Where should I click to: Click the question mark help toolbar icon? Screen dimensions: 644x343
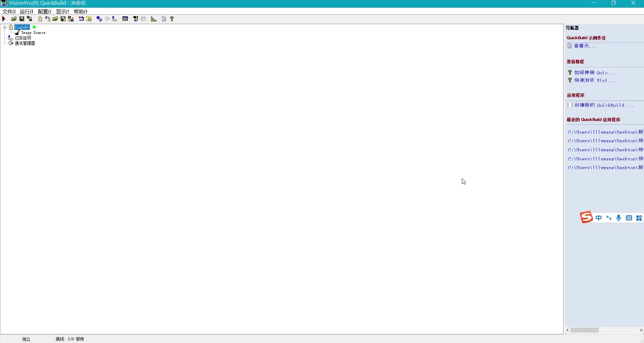[172, 19]
